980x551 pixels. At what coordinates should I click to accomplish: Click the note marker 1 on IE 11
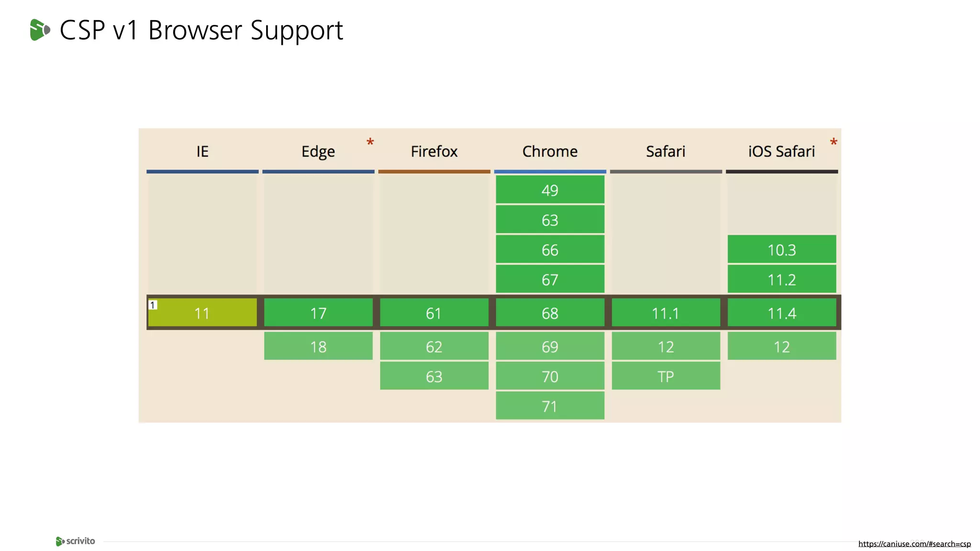coord(153,305)
